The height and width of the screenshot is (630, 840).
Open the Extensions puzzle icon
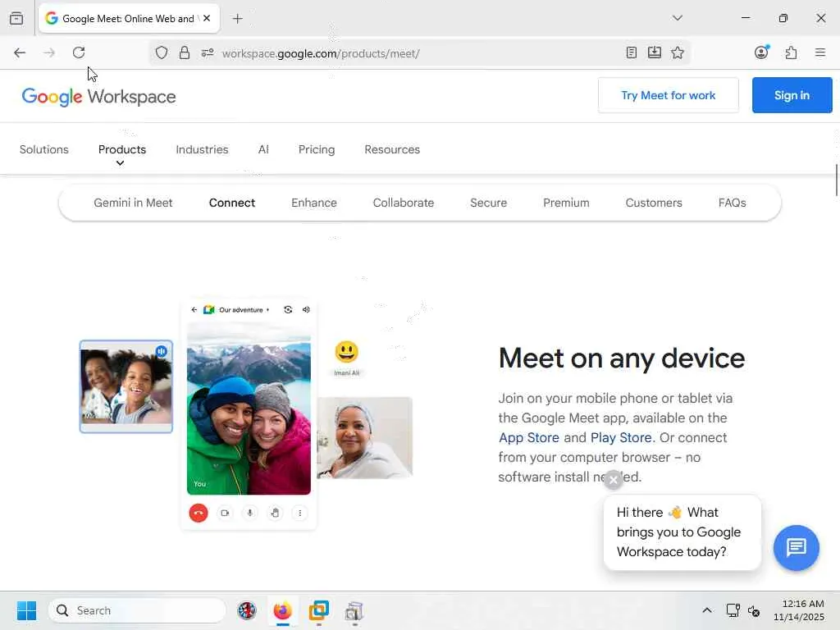click(791, 52)
